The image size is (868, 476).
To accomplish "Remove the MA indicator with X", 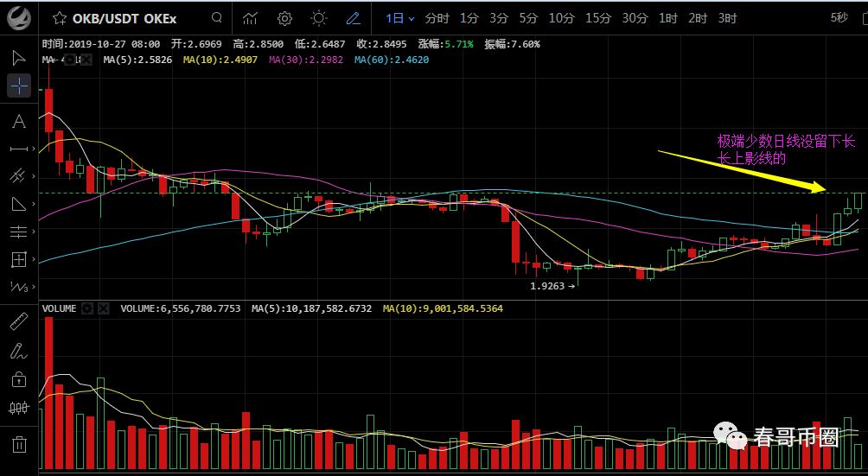I will [86, 60].
